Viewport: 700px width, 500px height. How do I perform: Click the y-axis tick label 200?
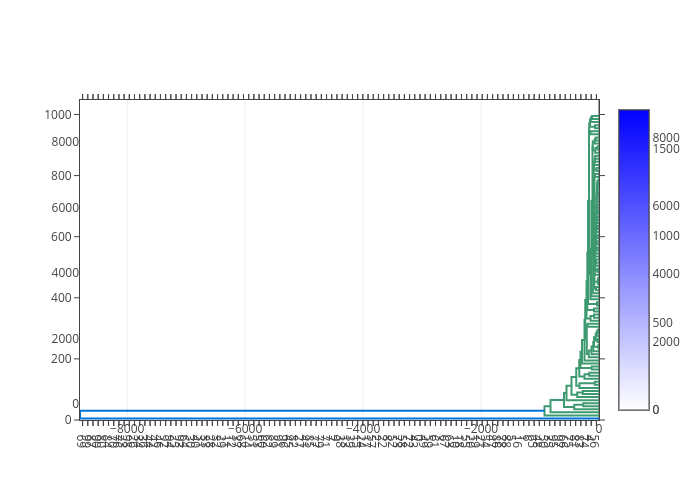[61, 359]
